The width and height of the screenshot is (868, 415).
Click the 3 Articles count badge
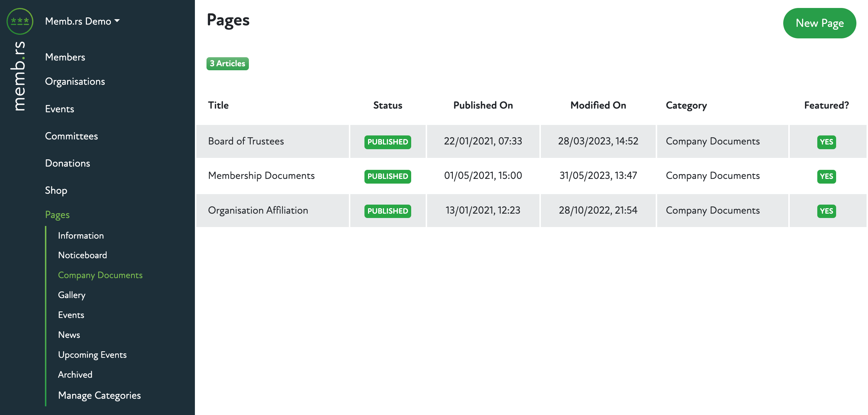coord(228,64)
